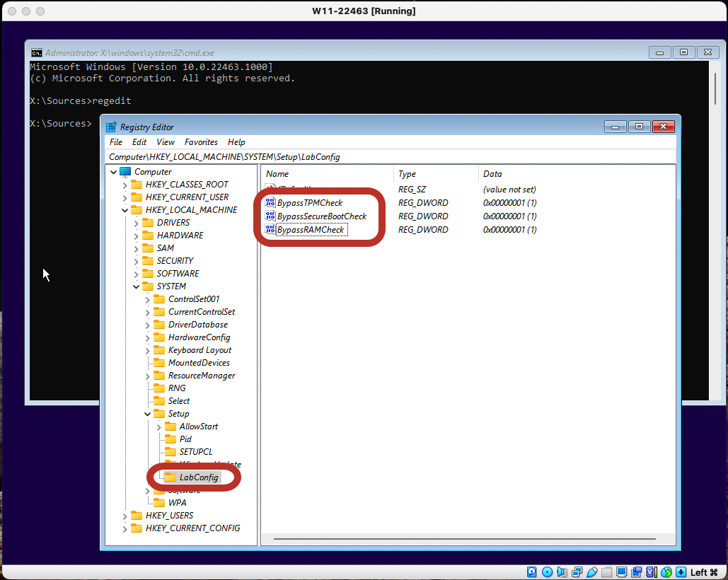The image size is (728, 580).
Task: Click the Registry Editor title bar icon
Action: tap(112, 127)
